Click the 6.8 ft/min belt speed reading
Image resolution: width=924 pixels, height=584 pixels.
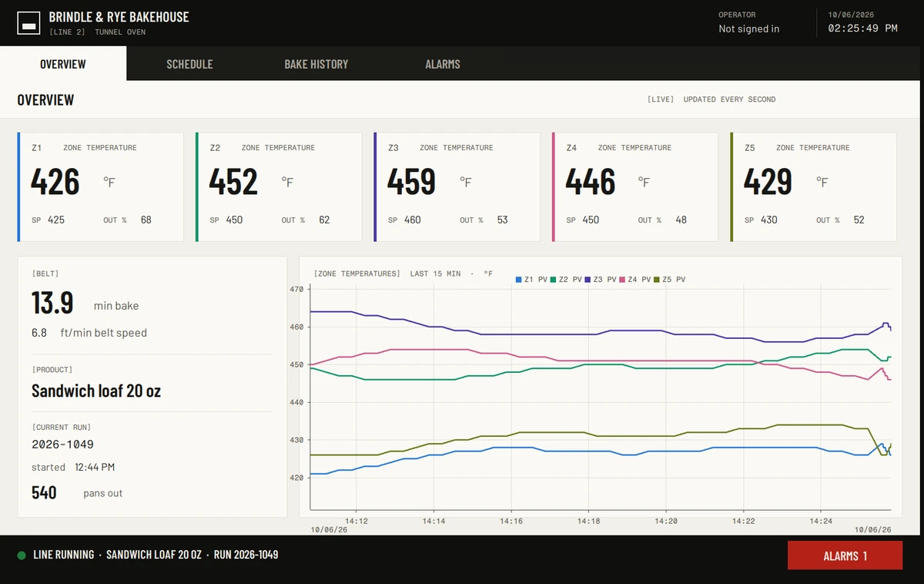89,333
